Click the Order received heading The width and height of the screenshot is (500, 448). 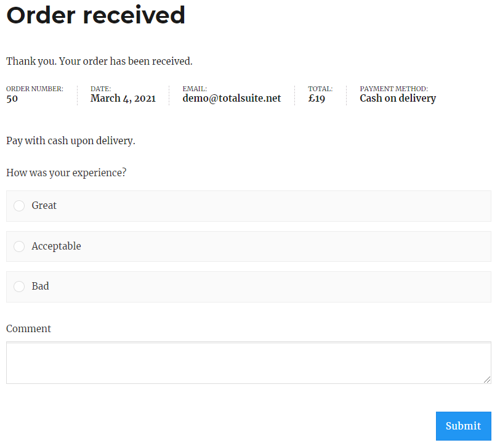point(95,15)
